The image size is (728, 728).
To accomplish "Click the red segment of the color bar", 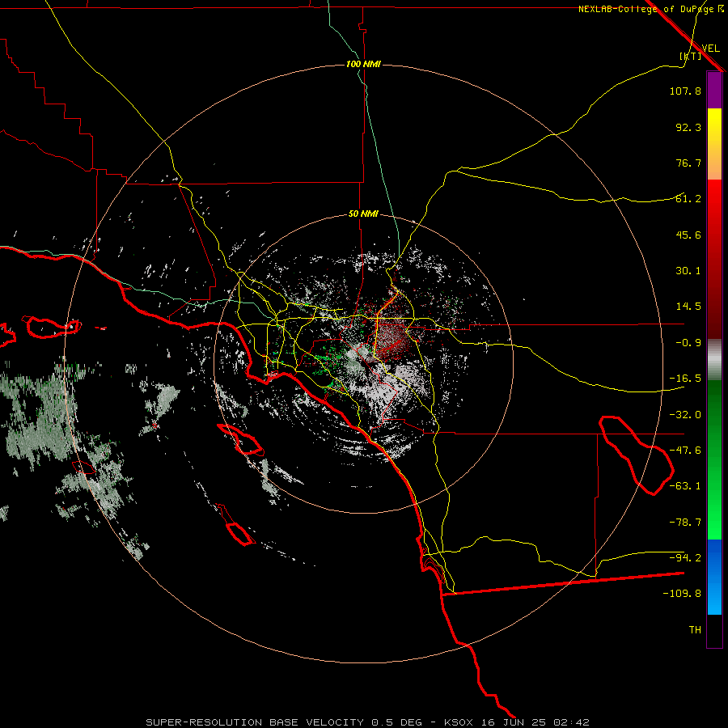I will 714,259.
